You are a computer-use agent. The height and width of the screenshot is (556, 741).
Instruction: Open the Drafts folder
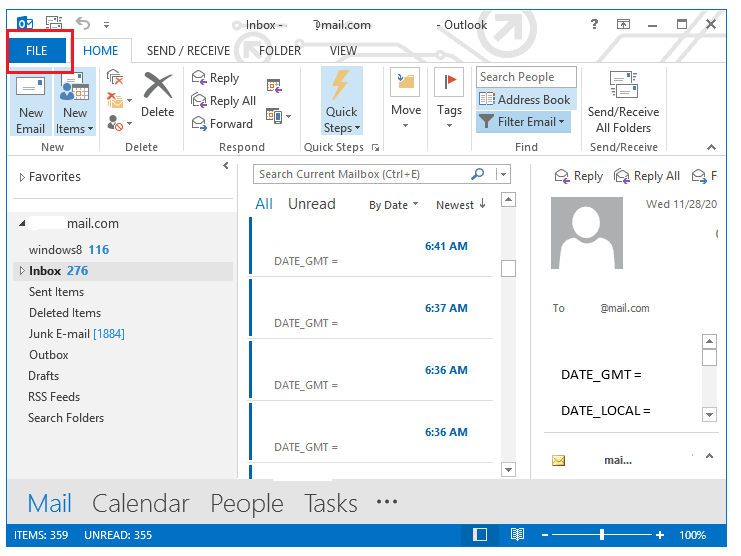pos(43,376)
